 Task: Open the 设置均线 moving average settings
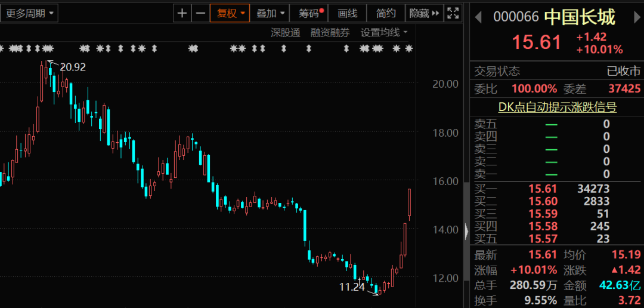click(384, 32)
